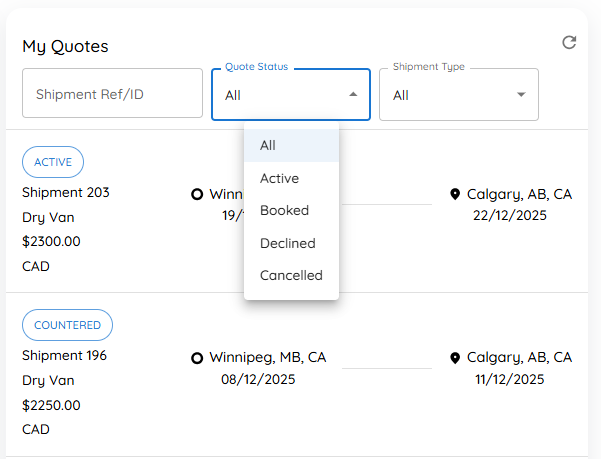
Task: Collapse the Quote Status dropdown arrow
Action: pyautogui.click(x=353, y=94)
